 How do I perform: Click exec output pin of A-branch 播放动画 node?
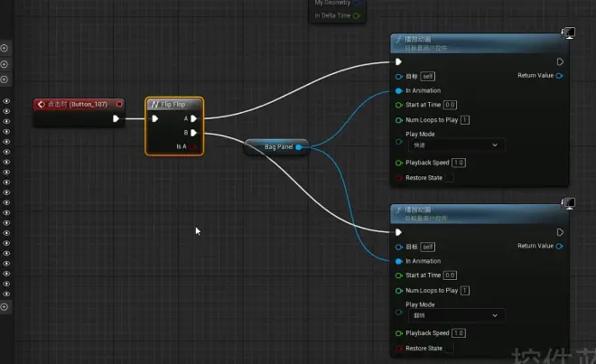[x=560, y=61]
